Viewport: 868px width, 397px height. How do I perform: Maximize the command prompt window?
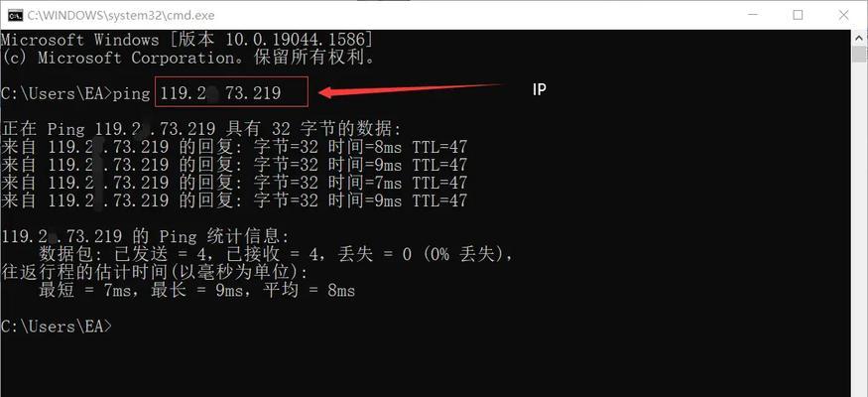pos(798,15)
